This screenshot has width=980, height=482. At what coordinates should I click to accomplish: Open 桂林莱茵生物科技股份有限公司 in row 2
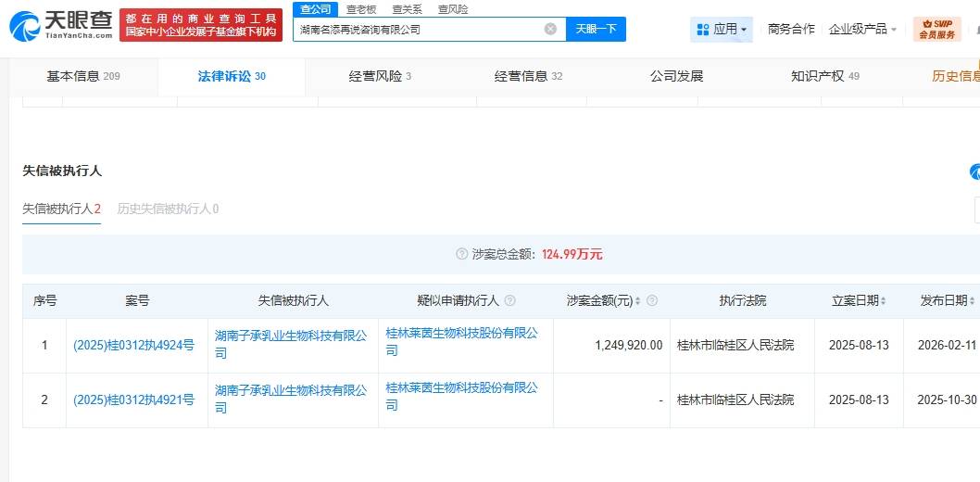click(x=461, y=396)
